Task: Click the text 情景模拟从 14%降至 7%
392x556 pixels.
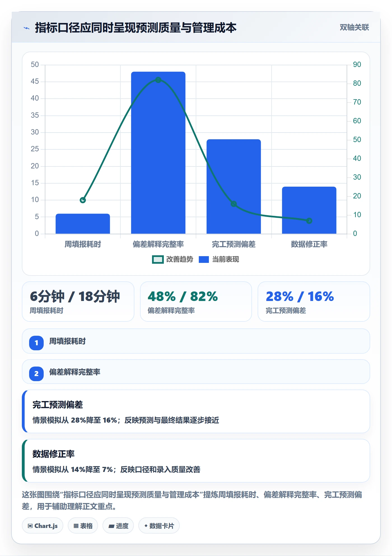Action: [x=73, y=470]
